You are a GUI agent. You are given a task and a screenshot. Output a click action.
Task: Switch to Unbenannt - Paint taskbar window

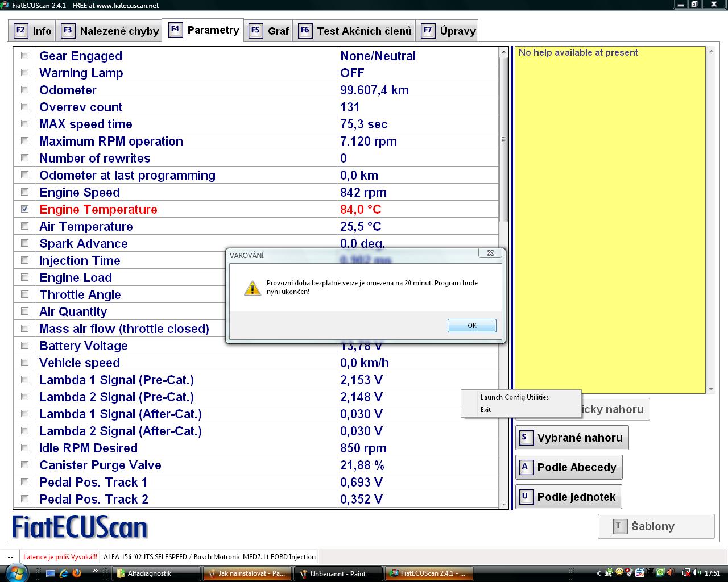click(x=338, y=573)
